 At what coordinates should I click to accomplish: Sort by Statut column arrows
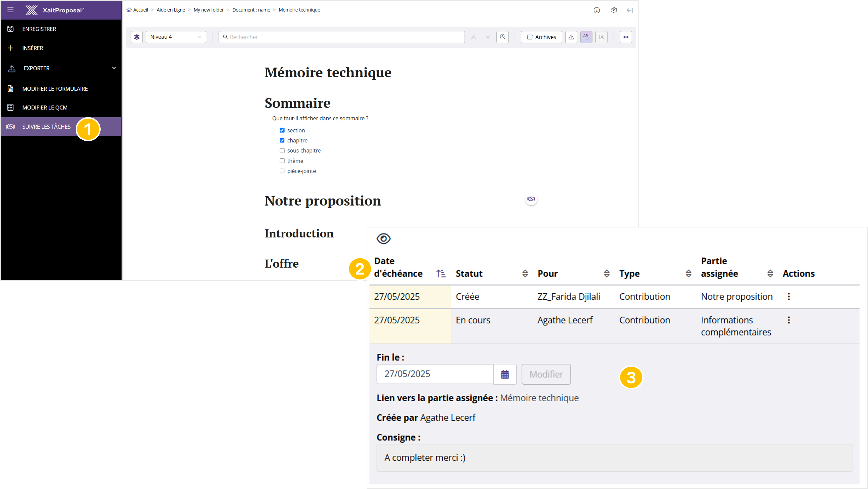pos(525,273)
